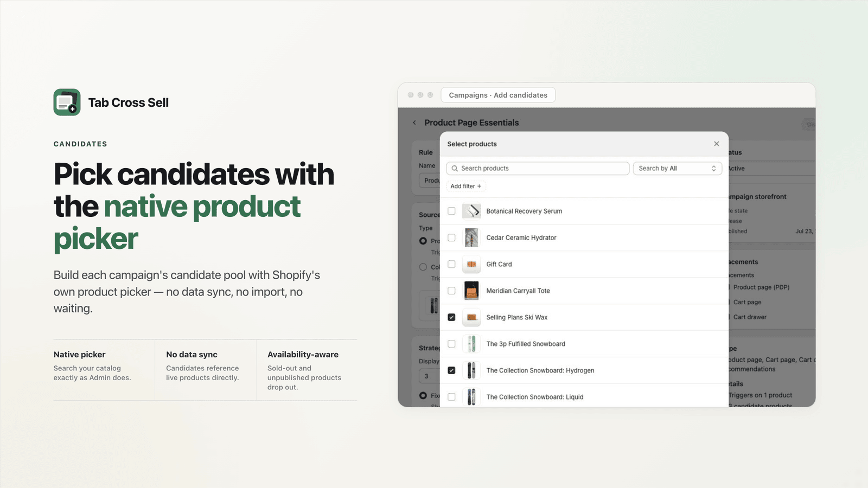This screenshot has height=488, width=868.
Task: Click the Add filter button
Action: (465, 186)
